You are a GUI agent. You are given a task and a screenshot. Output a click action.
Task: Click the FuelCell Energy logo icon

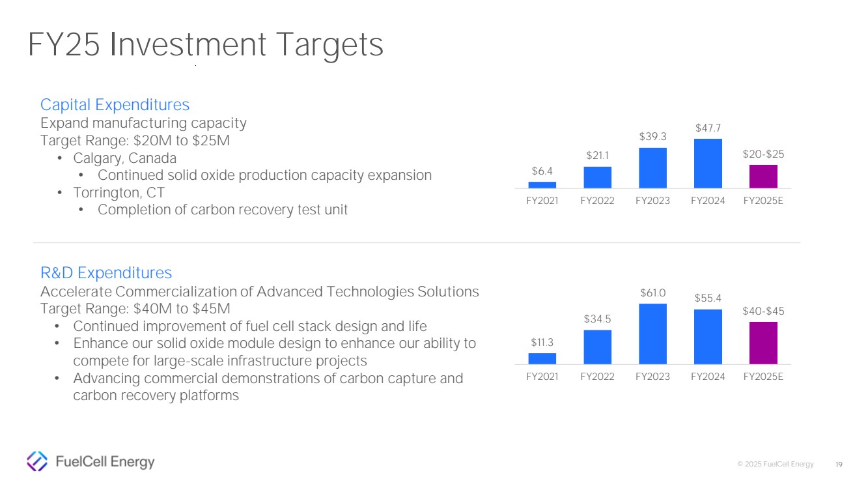coord(37,461)
